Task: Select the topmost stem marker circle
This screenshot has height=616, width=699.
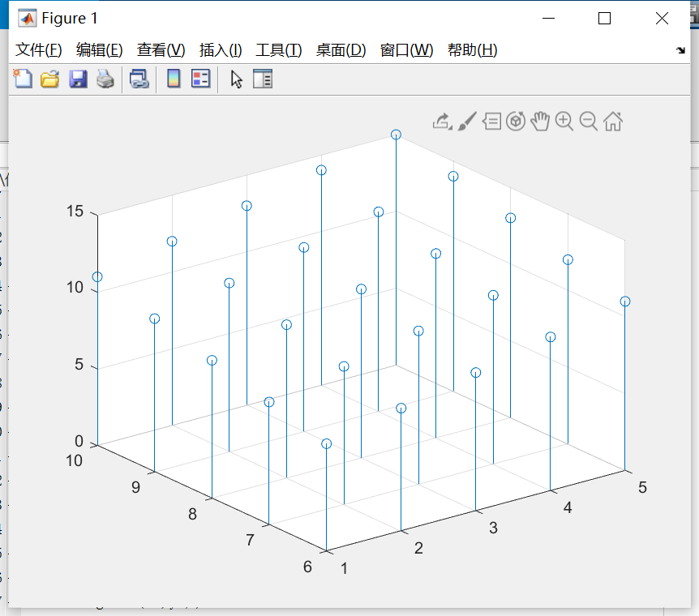Action: click(396, 135)
